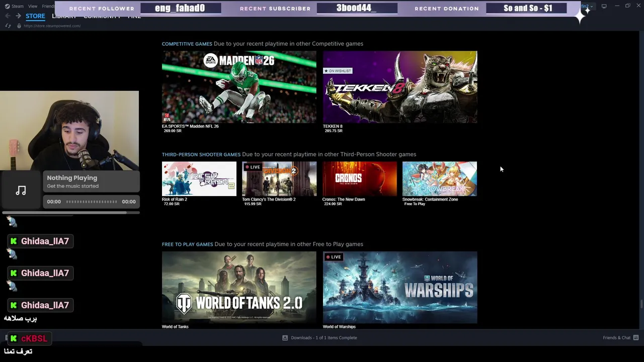Image resolution: width=644 pixels, height=362 pixels.
Task: Click the 'TEKKEN 8' title text
Action: tap(333, 126)
